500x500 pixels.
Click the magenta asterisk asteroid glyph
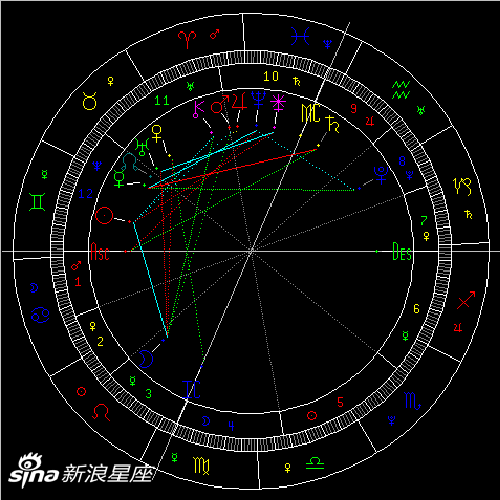coord(278,103)
